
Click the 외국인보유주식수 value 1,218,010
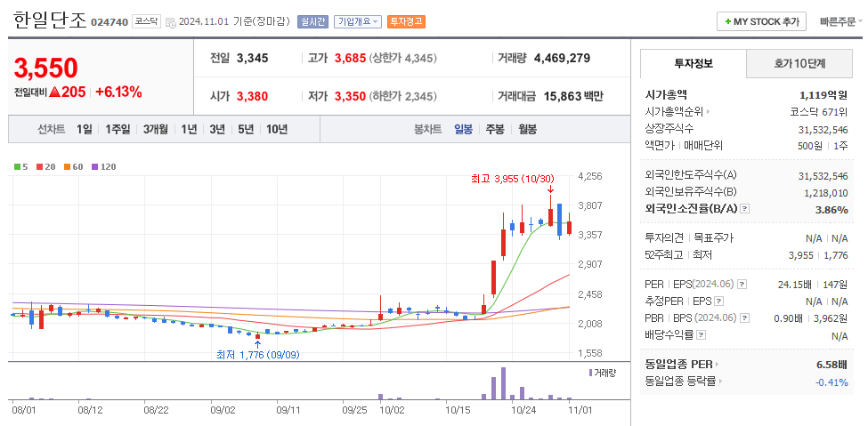pos(826,192)
